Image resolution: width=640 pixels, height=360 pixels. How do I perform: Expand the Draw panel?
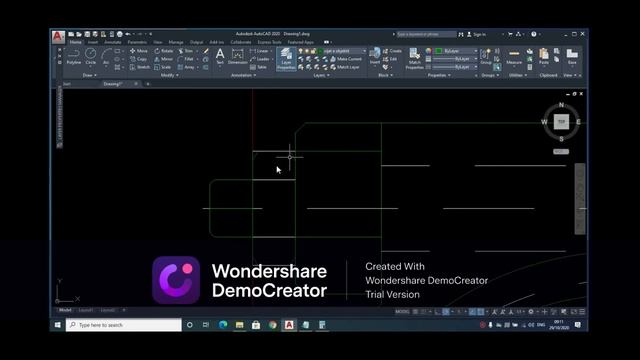[x=89, y=76]
